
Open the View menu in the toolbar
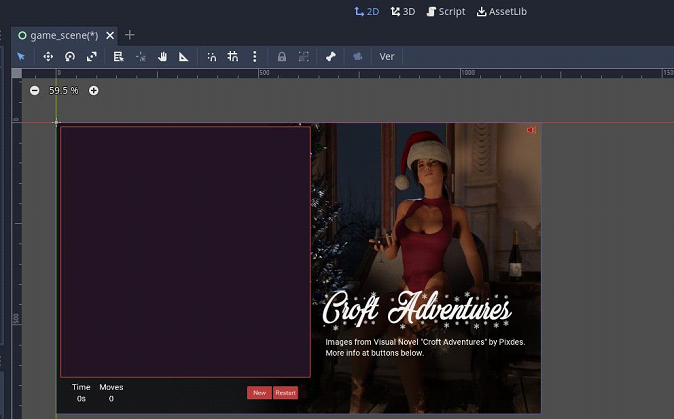point(387,56)
